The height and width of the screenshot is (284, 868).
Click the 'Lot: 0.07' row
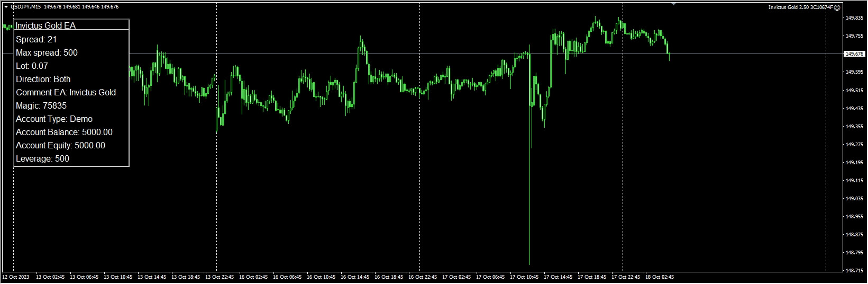click(x=32, y=66)
